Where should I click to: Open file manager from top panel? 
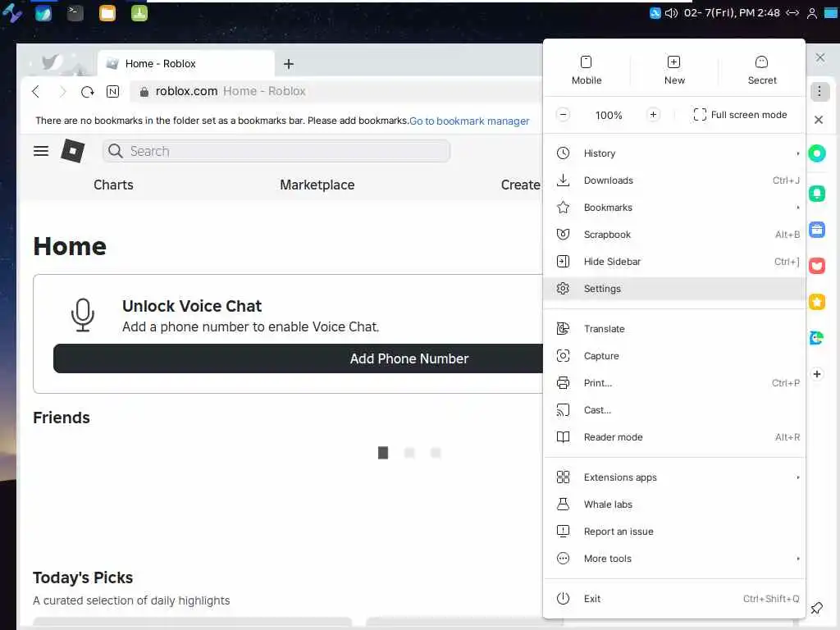(x=107, y=13)
